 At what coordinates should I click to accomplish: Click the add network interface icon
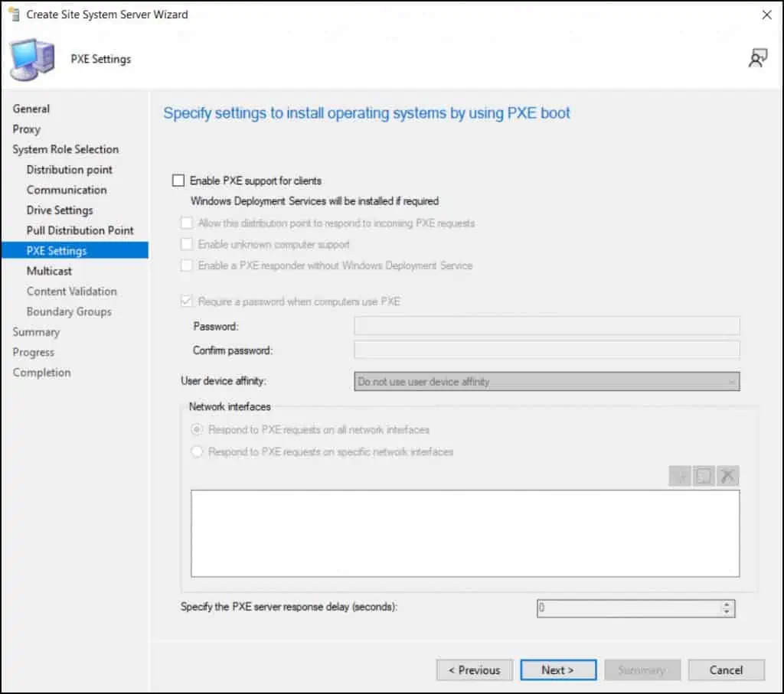[x=680, y=476]
